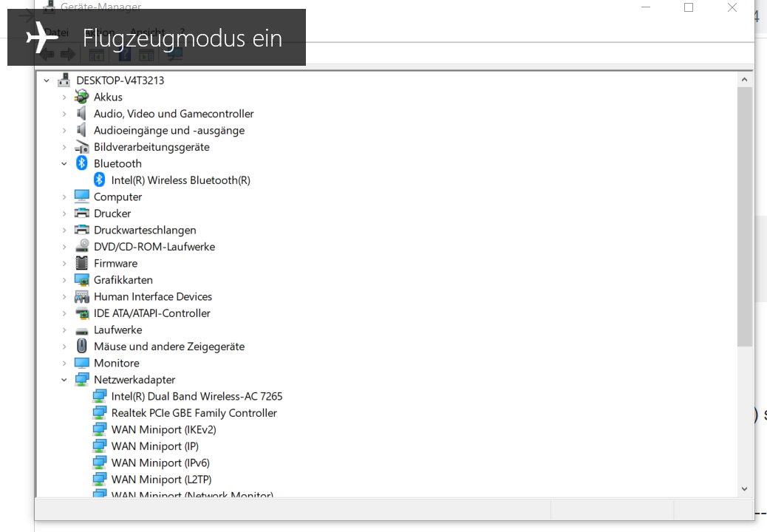Collapse the Netzwerkadapter tree node
This screenshot has width=767, height=532.
(x=64, y=379)
